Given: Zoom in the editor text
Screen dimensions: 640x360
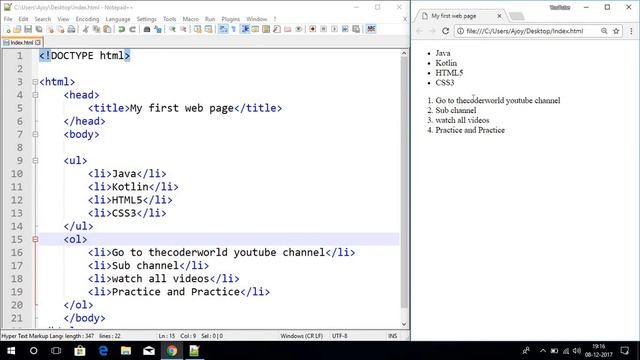Looking at the screenshot, I should coord(173,29).
